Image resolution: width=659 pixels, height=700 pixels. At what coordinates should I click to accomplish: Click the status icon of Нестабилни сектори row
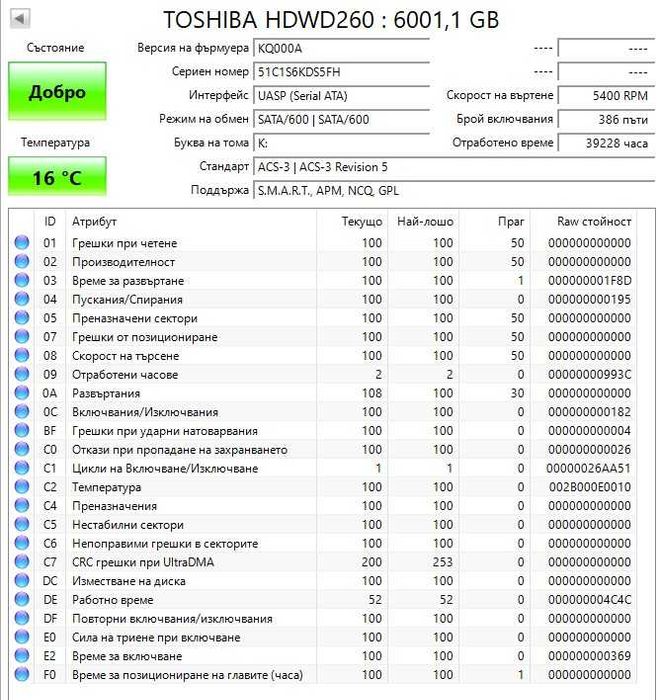pos(21,524)
